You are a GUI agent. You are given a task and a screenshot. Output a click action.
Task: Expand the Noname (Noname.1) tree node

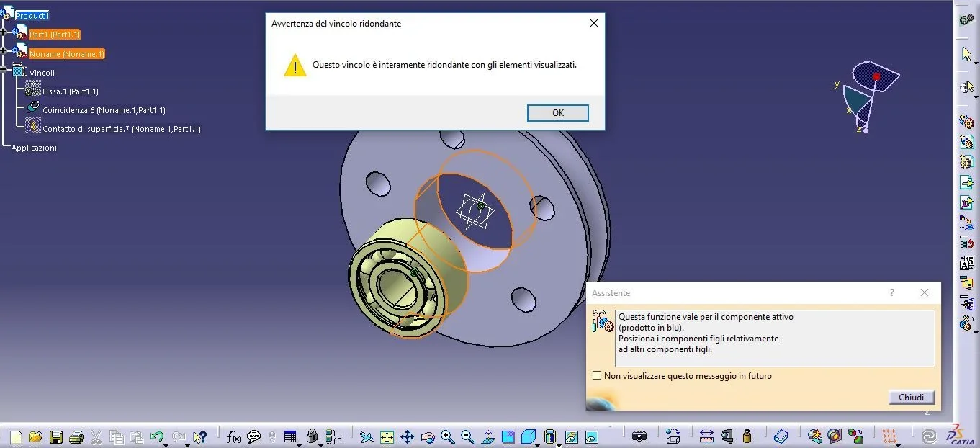[x=4, y=51]
